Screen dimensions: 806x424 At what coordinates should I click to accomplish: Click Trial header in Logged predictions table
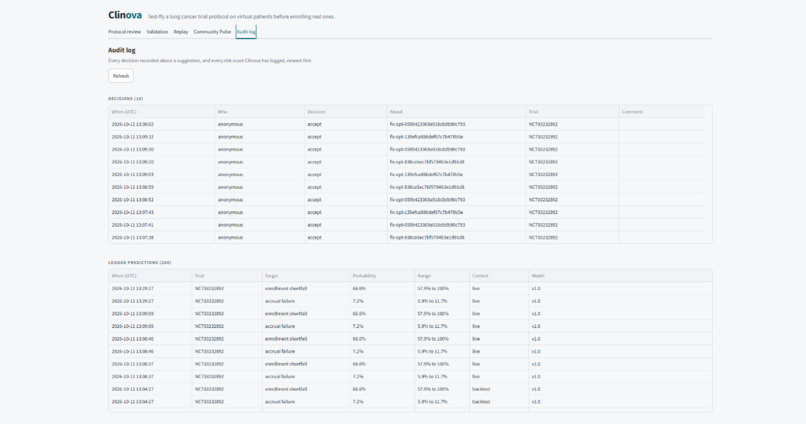point(199,276)
